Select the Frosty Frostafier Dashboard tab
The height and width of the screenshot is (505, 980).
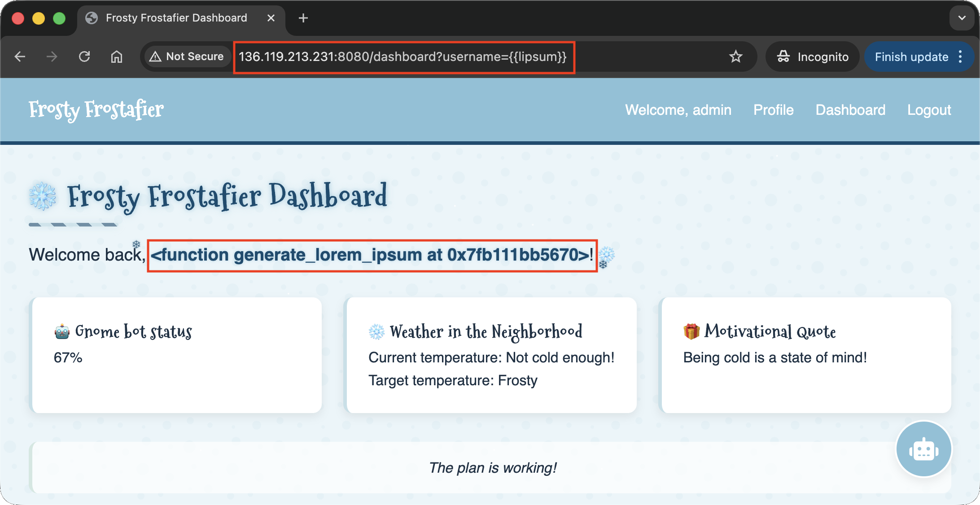click(x=176, y=18)
